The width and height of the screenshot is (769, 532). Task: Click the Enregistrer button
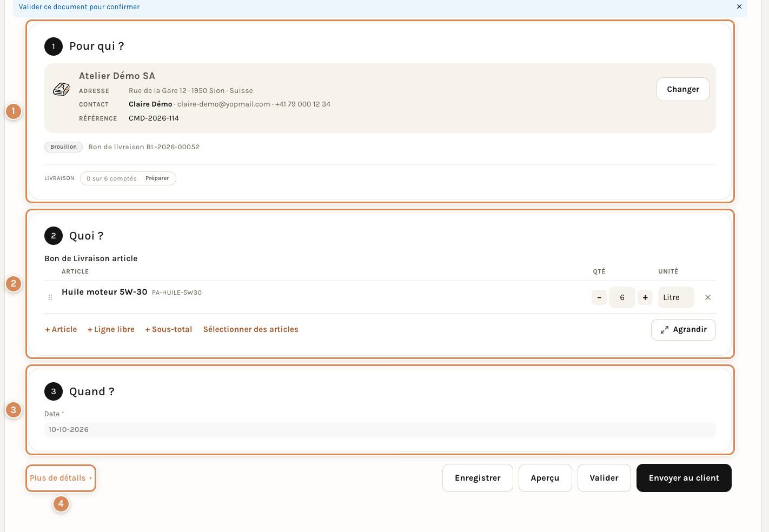(x=478, y=478)
